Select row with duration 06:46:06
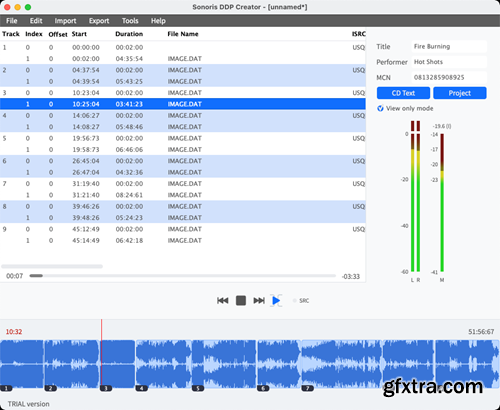This screenshot has height=410, width=500. click(x=183, y=149)
